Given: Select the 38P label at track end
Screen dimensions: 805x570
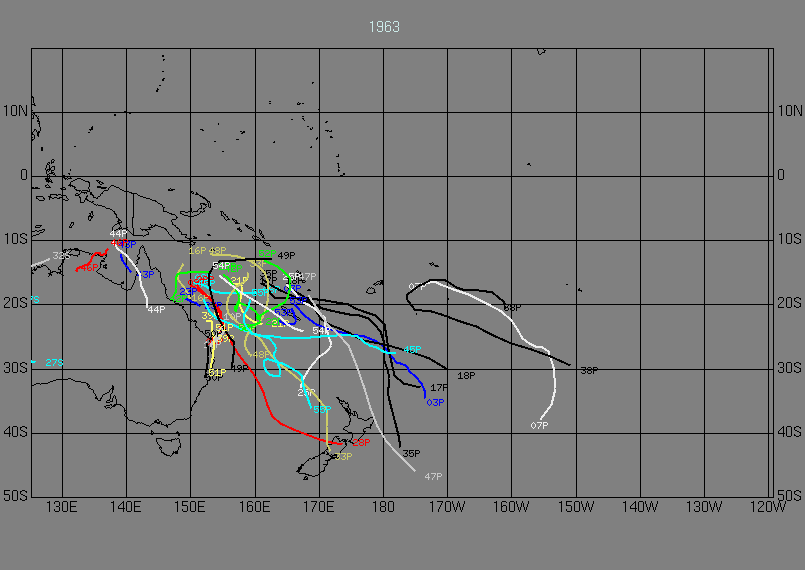Looking at the screenshot, I should coord(589,371).
